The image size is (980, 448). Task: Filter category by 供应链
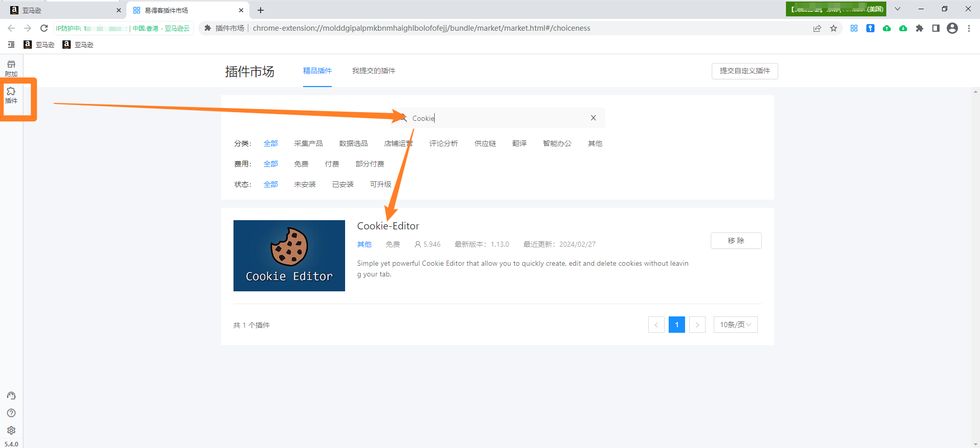pyautogui.click(x=485, y=143)
